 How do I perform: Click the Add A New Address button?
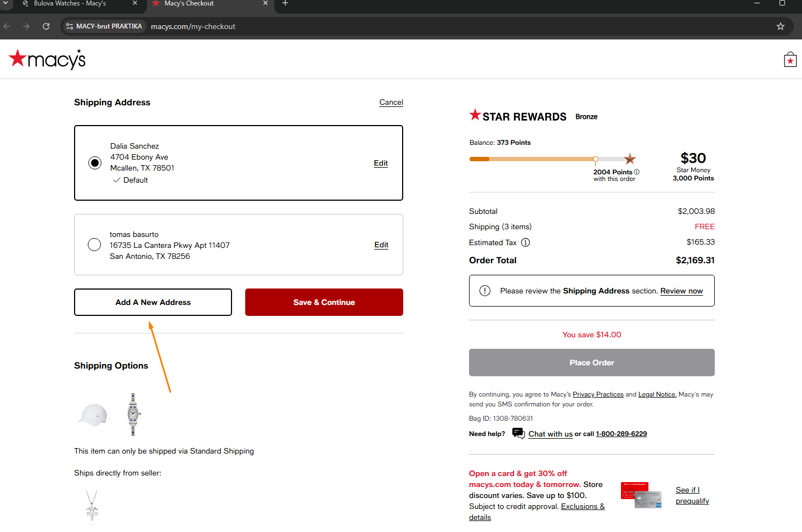click(153, 302)
